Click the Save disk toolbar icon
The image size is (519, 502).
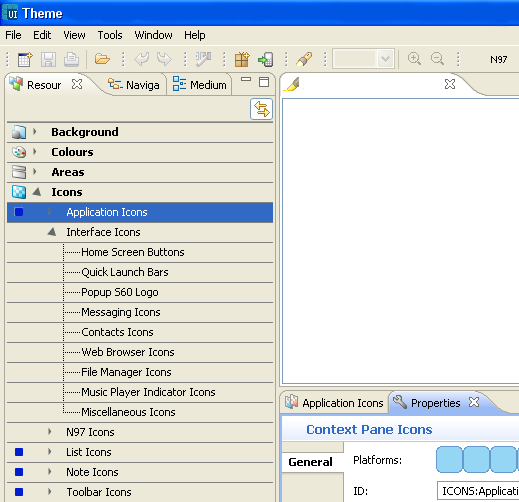[48, 60]
